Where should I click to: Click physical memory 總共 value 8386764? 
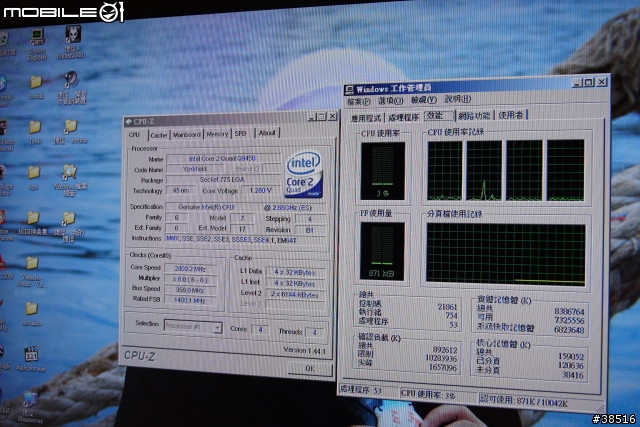click(569, 312)
